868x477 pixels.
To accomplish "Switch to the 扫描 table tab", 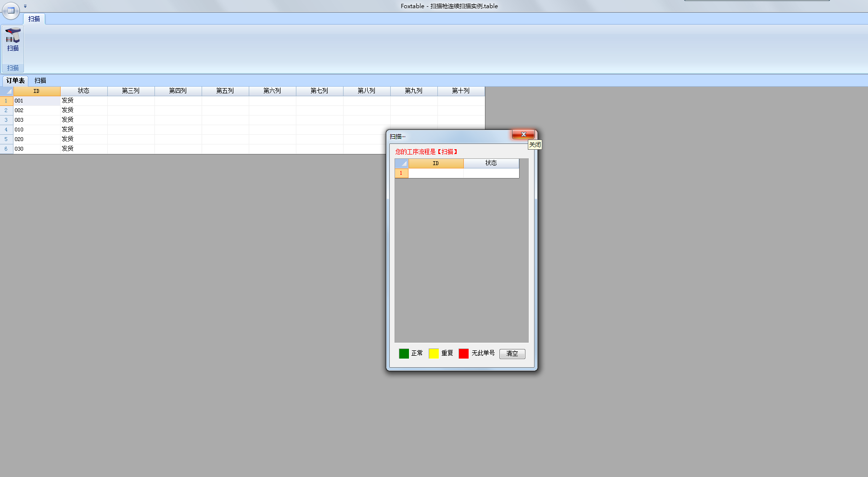I will click(40, 80).
